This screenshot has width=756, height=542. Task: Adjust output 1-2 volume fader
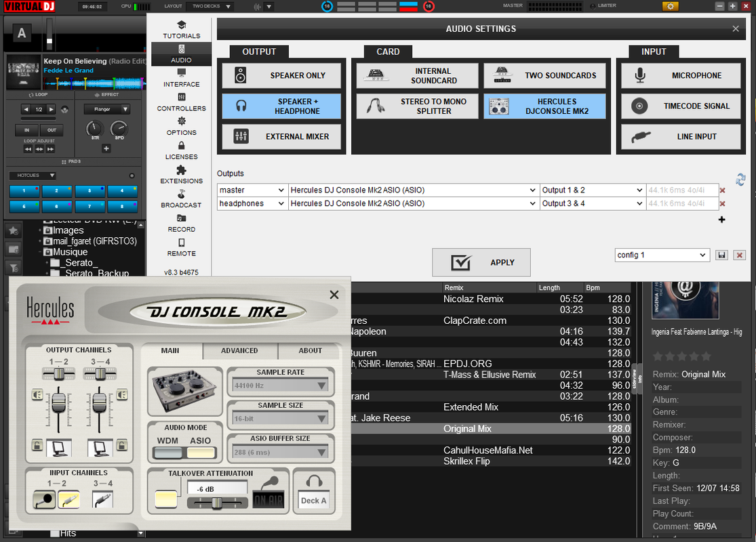pos(58,403)
